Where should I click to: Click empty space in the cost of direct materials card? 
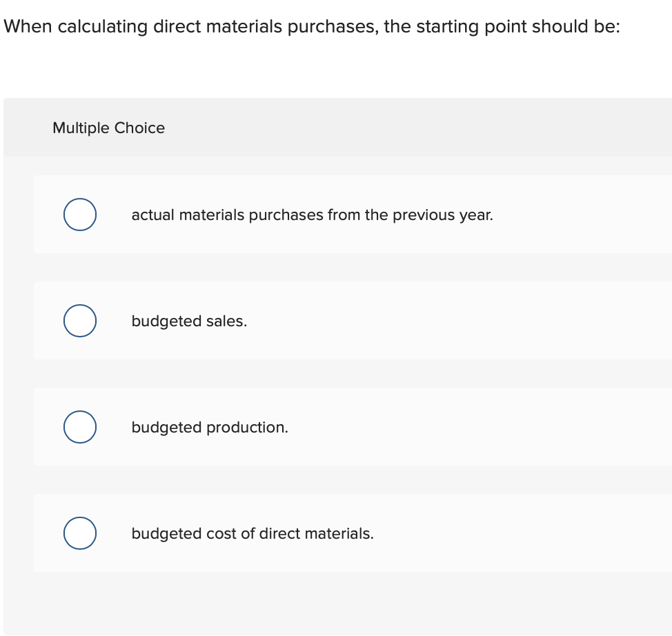[514, 533]
